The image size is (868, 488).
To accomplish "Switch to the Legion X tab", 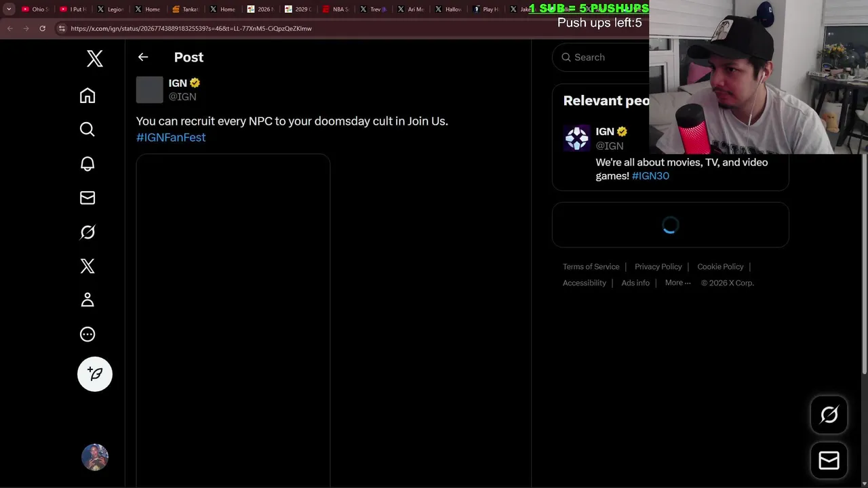I will pos(111,9).
